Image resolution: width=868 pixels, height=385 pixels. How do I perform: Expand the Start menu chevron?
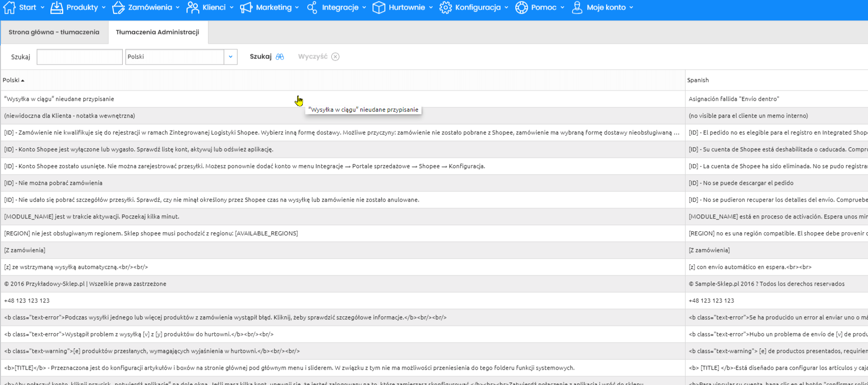pos(42,8)
